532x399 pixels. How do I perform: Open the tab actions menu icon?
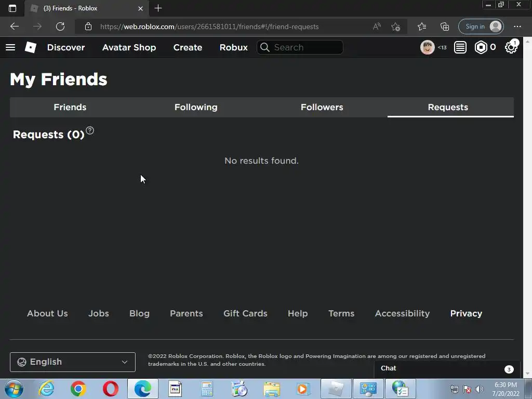tap(12, 8)
